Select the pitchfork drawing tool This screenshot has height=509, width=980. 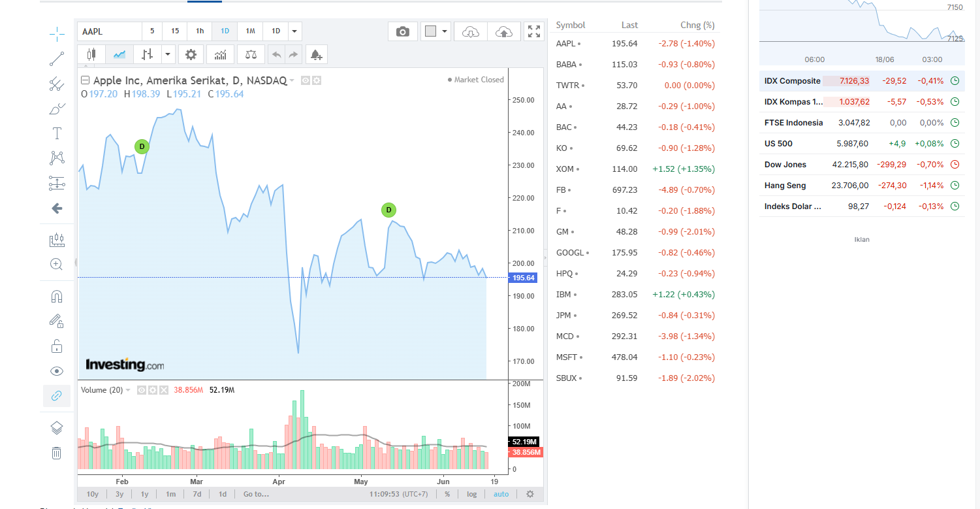tap(57, 84)
